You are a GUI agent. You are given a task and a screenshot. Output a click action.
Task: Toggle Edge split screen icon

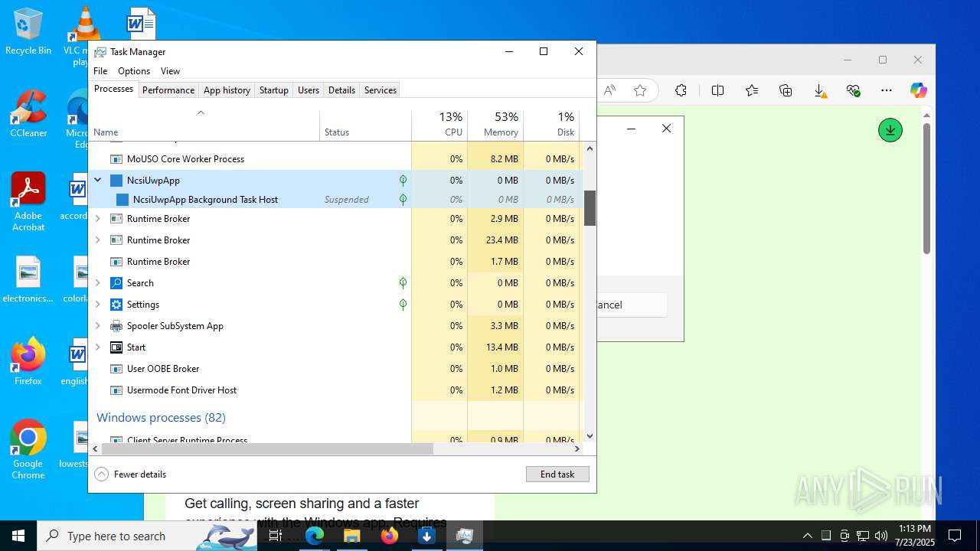tap(717, 90)
